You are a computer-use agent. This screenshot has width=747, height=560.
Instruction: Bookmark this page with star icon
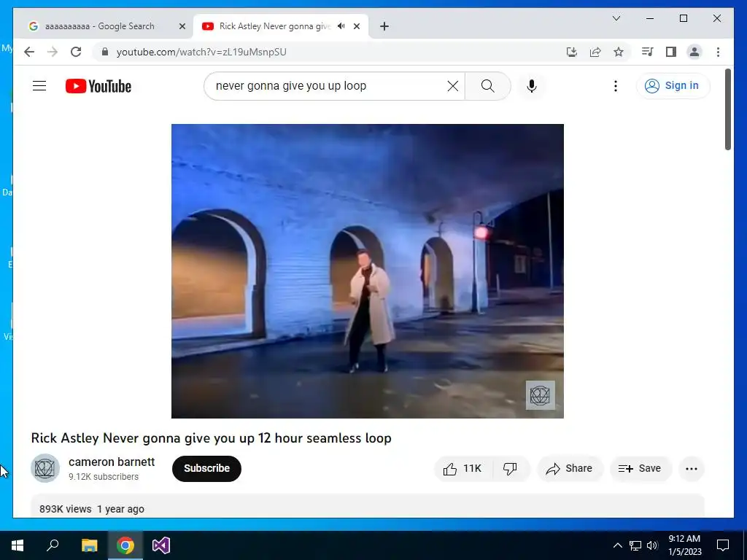(x=619, y=52)
